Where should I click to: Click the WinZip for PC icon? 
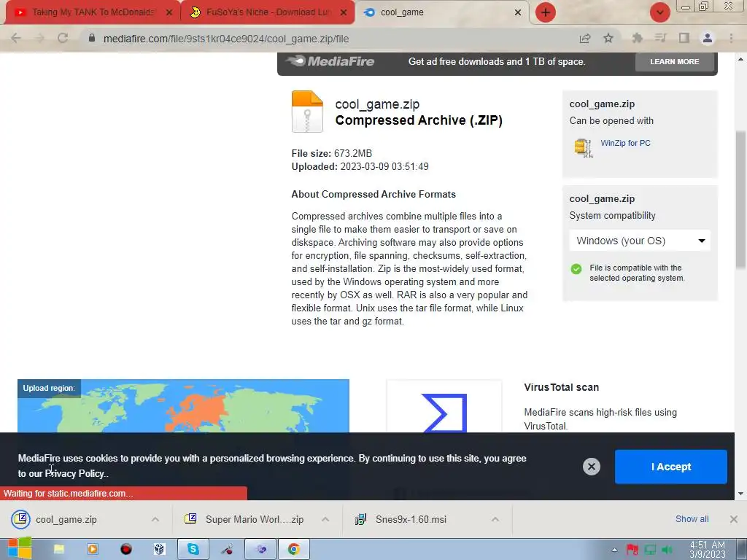click(x=583, y=147)
